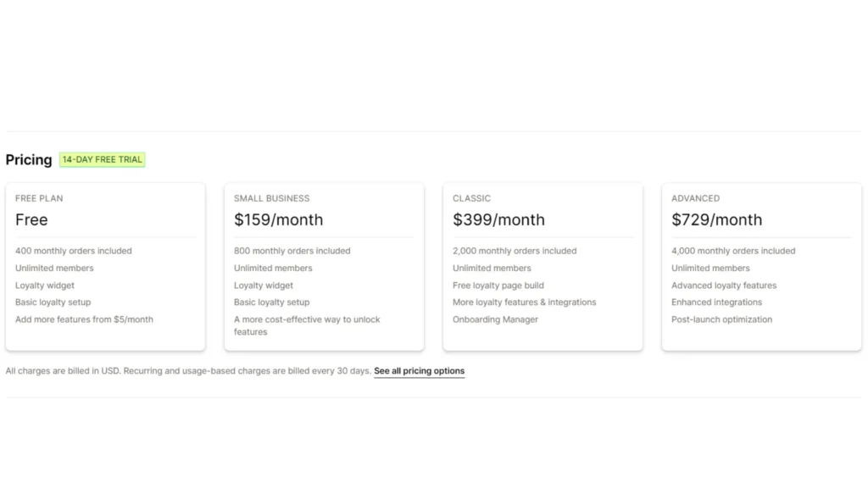This screenshot has height=488, width=868.
Task: Click "400 monthly orders included" feature
Action: 74,251
